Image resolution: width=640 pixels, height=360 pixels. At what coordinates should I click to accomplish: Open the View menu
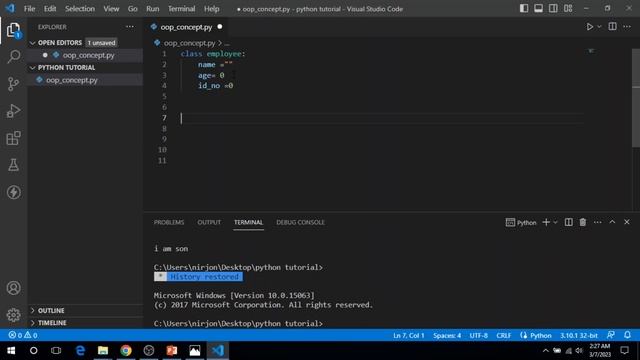tap(111, 9)
